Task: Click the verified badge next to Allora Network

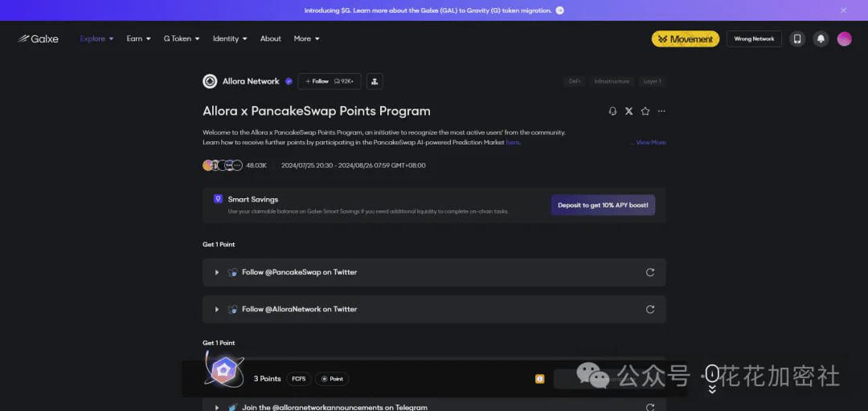Action: (x=289, y=81)
